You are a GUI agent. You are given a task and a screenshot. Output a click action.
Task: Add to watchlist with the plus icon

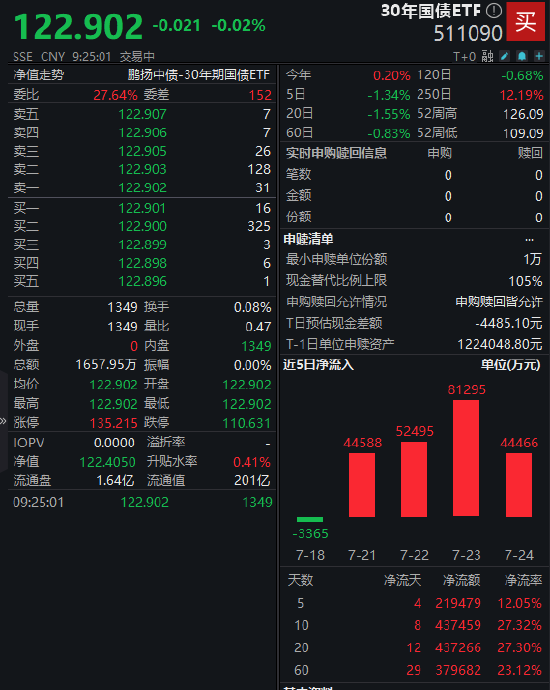(x=539, y=56)
